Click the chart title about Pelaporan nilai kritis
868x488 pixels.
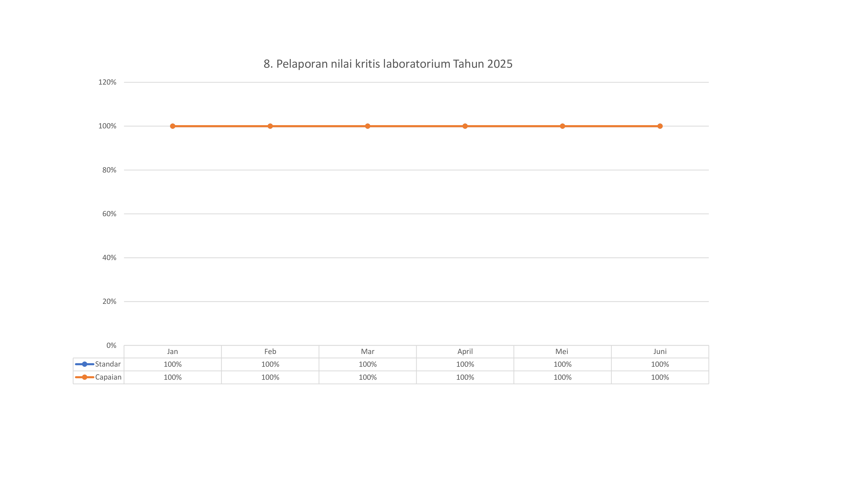[388, 64]
